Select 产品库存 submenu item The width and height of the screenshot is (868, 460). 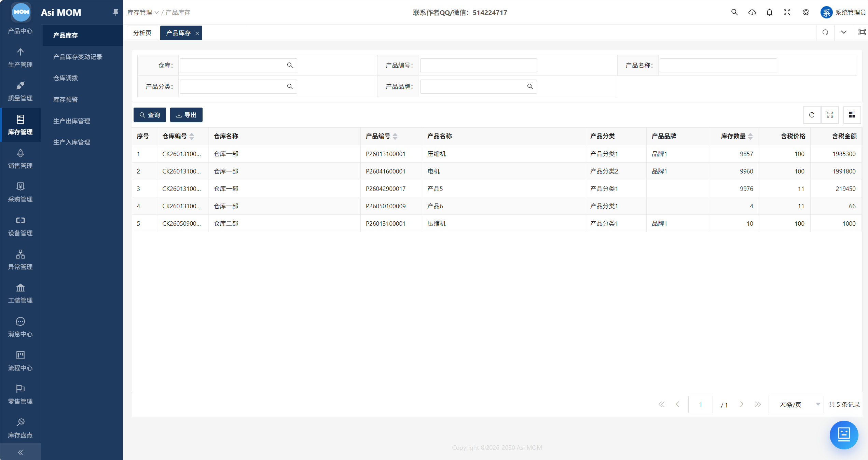[82, 35]
